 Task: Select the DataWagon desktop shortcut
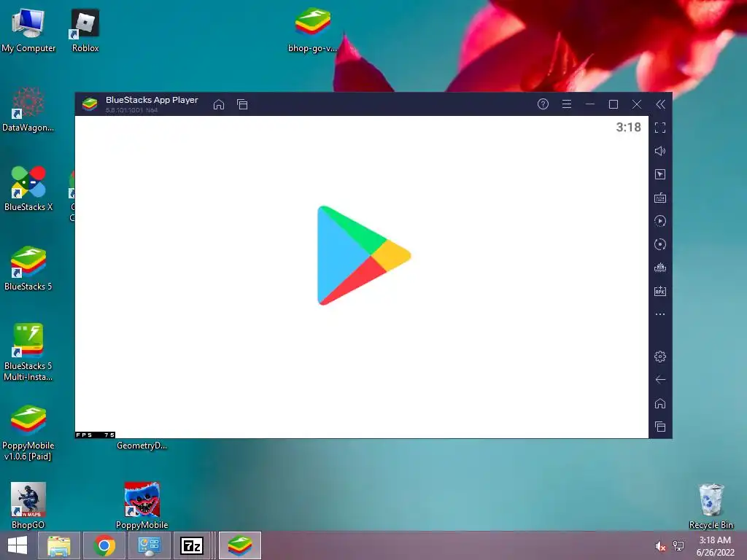point(28,110)
